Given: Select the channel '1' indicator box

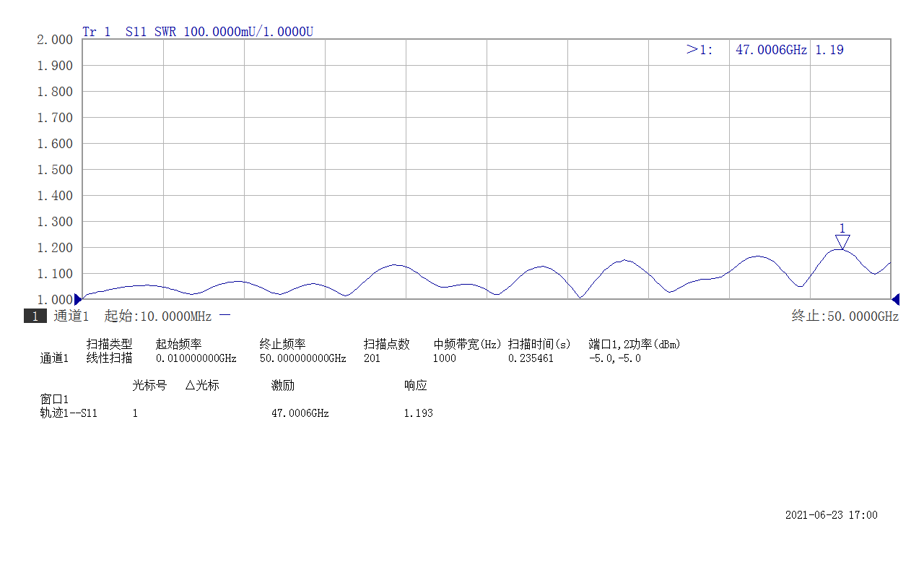Looking at the screenshot, I should tap(35, 316).
